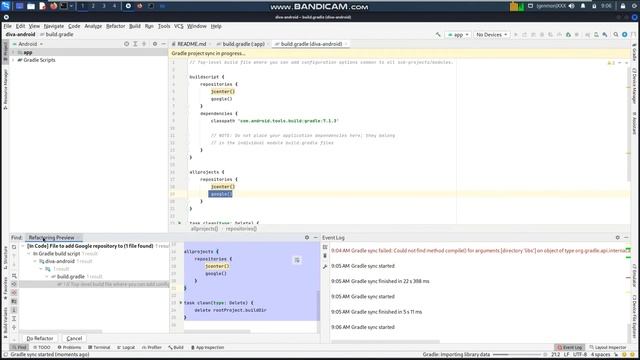This screenshot has width=640, height=360.
Task: Select the highlighted usage row under build.gradle
Action: tap(94, 284)
